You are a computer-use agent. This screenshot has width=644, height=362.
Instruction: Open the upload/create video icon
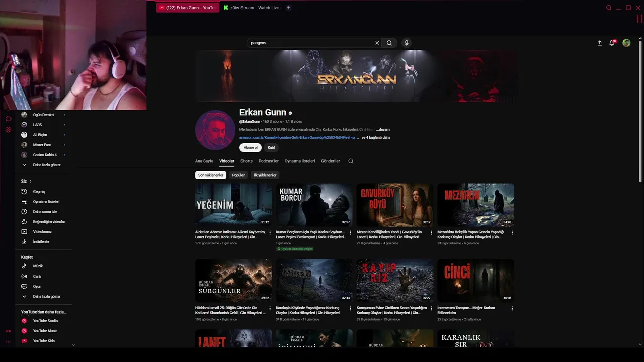tap(600, 43)
